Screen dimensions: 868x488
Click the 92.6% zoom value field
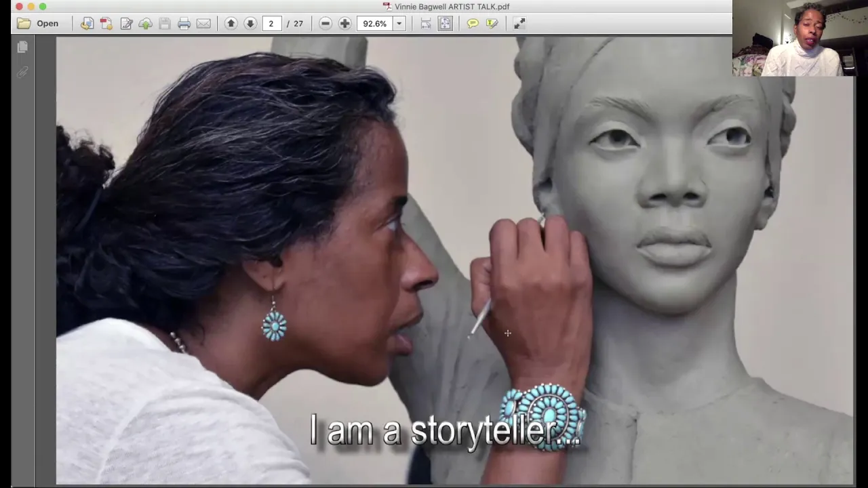click(x=374, y=24)
